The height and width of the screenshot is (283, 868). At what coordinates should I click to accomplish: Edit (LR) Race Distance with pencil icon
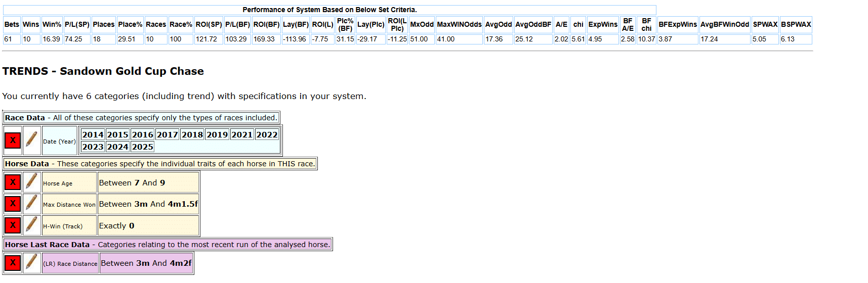coord(31,263)
